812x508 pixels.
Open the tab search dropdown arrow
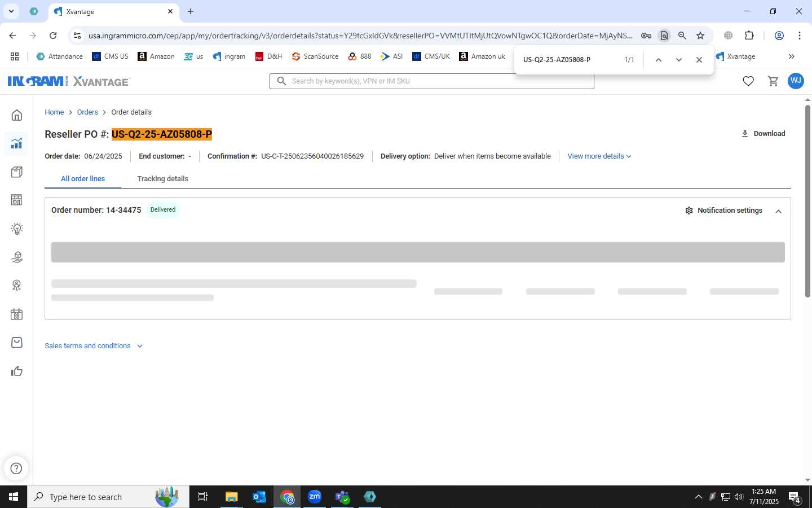point(11,11)
